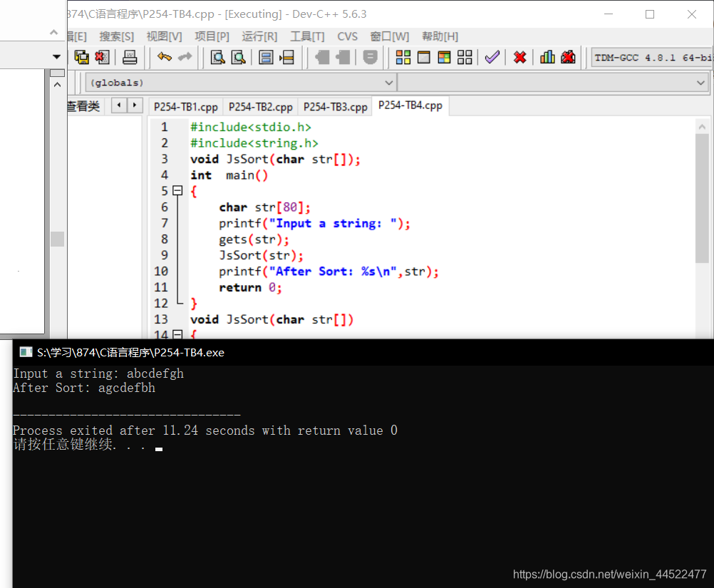This screenshot has width=714, height=588.
Task: Click Delete profiling information icon
Action: tap(568, 58)
